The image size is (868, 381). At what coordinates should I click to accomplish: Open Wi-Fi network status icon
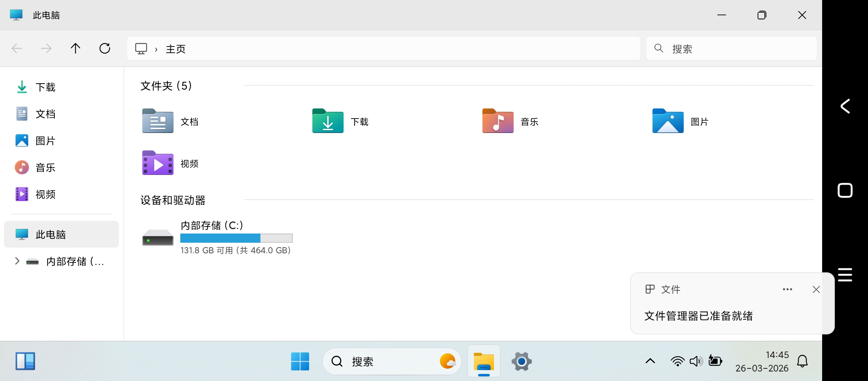tap(677, 361)
